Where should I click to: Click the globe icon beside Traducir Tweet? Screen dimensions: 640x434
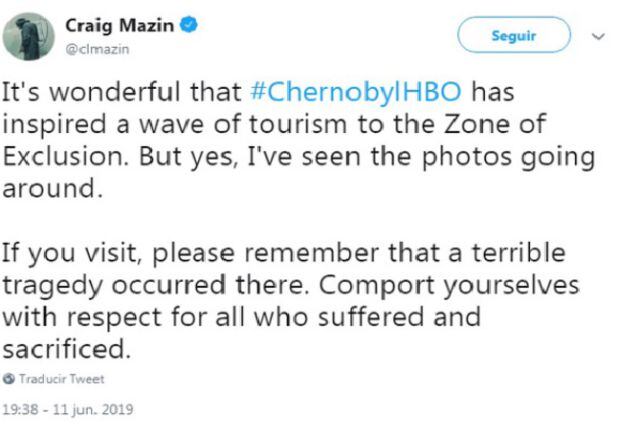pos(9,379)
